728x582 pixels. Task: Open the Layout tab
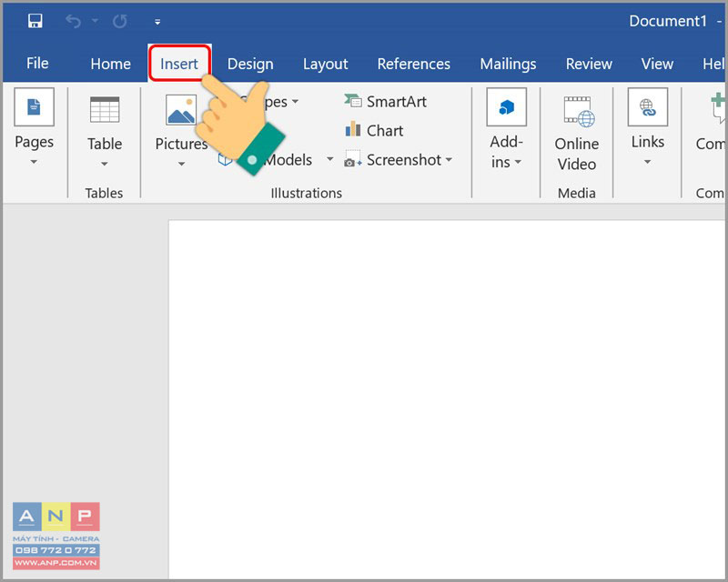point(326,64)
